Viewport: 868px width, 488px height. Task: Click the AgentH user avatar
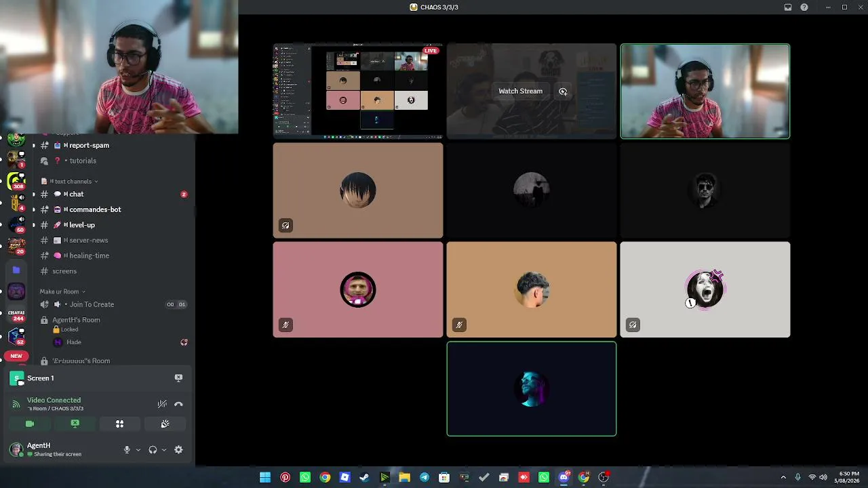coord(16,449)
